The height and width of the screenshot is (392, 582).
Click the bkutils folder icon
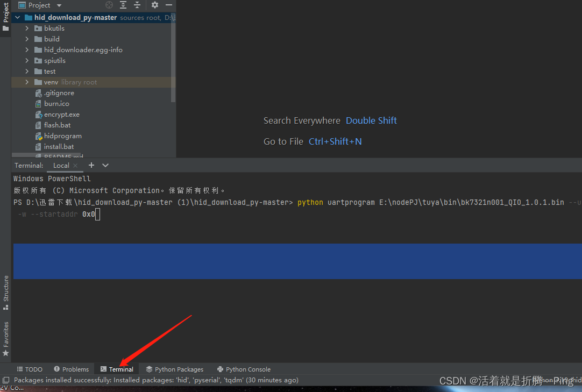tap(38, 28)
